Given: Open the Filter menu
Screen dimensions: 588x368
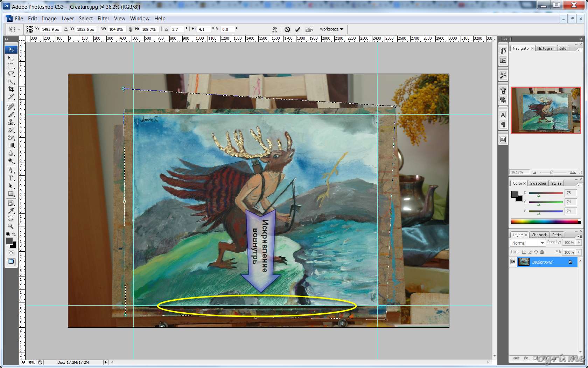Looking at the screenshot, I should click(103, 19).
